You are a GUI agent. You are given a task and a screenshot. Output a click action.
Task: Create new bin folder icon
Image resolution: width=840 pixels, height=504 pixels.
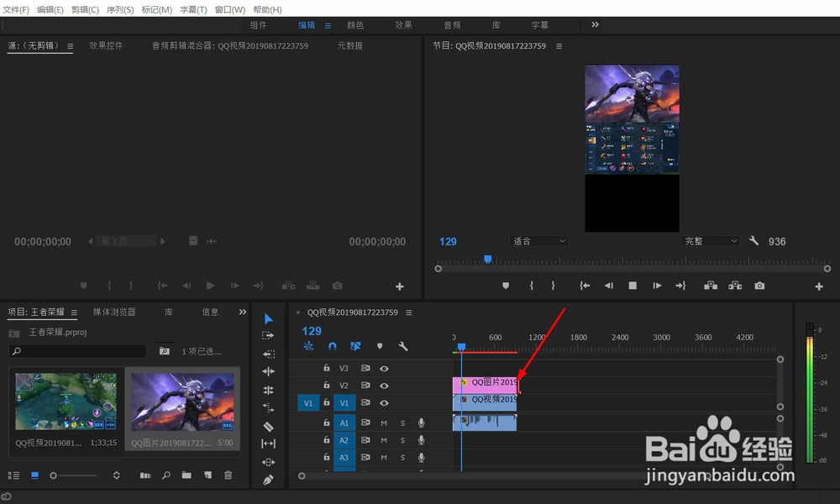point(186,475)
